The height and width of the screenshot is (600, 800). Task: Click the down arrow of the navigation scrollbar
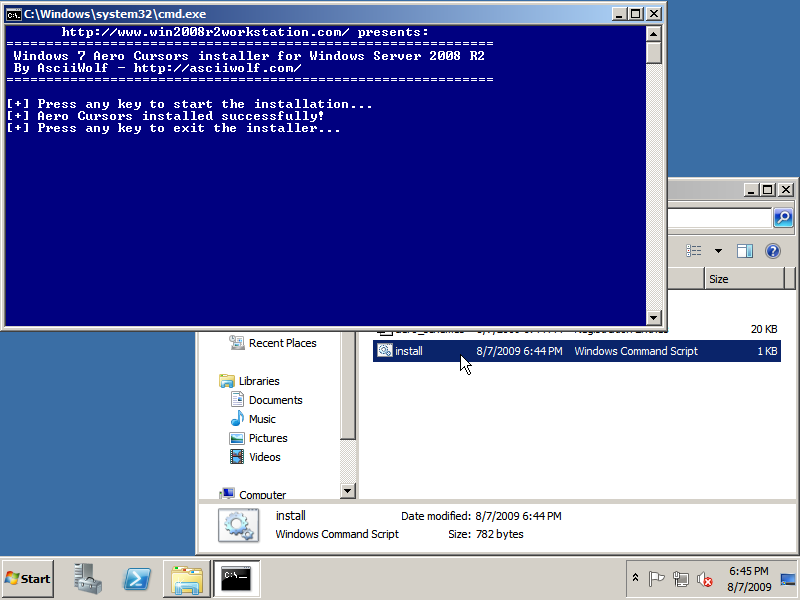click(347, 491)
